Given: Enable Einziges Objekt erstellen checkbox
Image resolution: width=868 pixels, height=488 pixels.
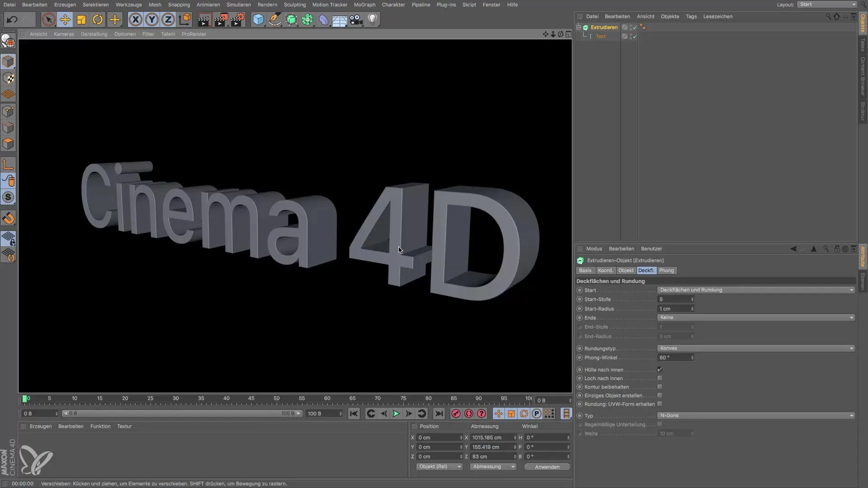Looking at the screenshot, I should click(660, 395).
